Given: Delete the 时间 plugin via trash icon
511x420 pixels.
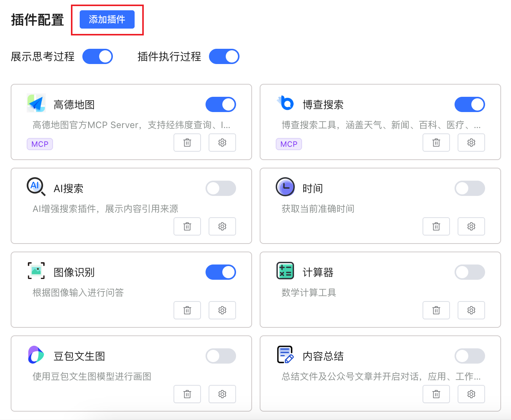Looking at the screenshot, I should click(x=436, y=226).
